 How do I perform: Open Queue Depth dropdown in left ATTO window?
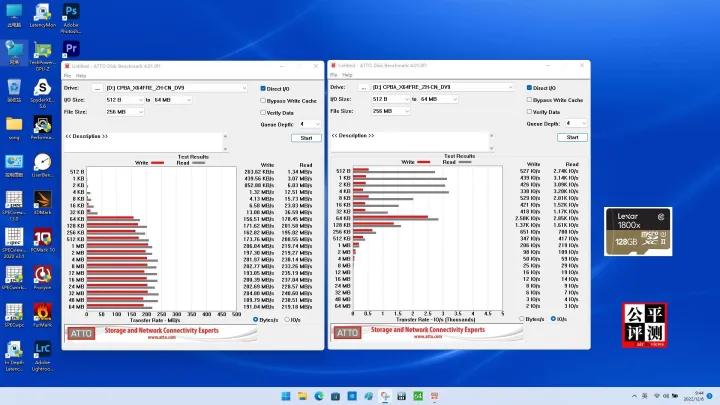pyautogui.click(x=309, y=124)
